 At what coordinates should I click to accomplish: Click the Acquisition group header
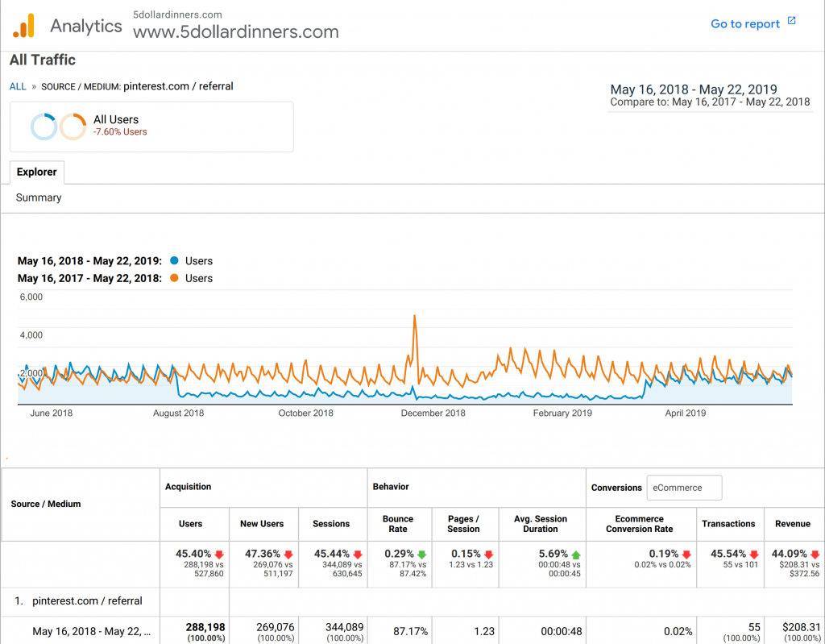(188, 487)
